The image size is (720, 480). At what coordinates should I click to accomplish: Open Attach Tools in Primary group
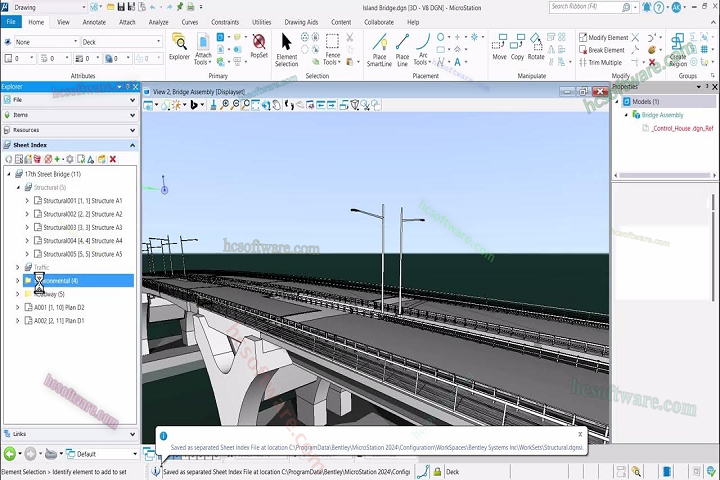[x=203, y=49]
